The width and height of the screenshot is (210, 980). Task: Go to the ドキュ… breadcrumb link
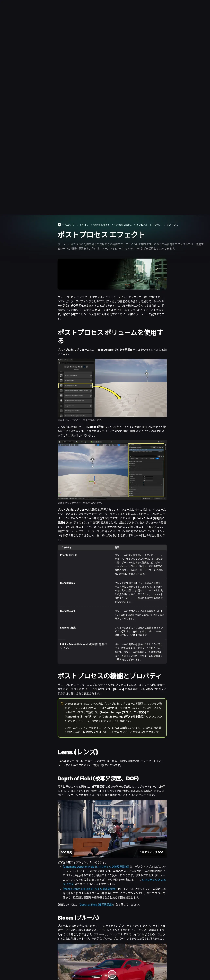84,225
